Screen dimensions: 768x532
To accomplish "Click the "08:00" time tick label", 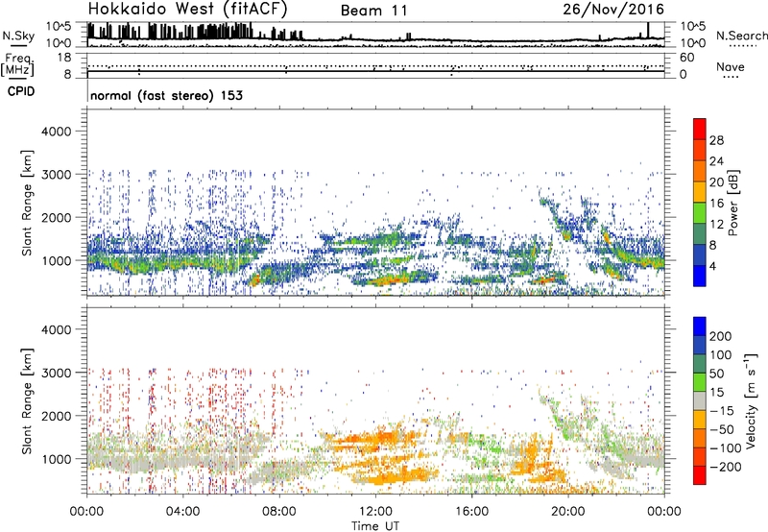I will (x=279, y=512).
